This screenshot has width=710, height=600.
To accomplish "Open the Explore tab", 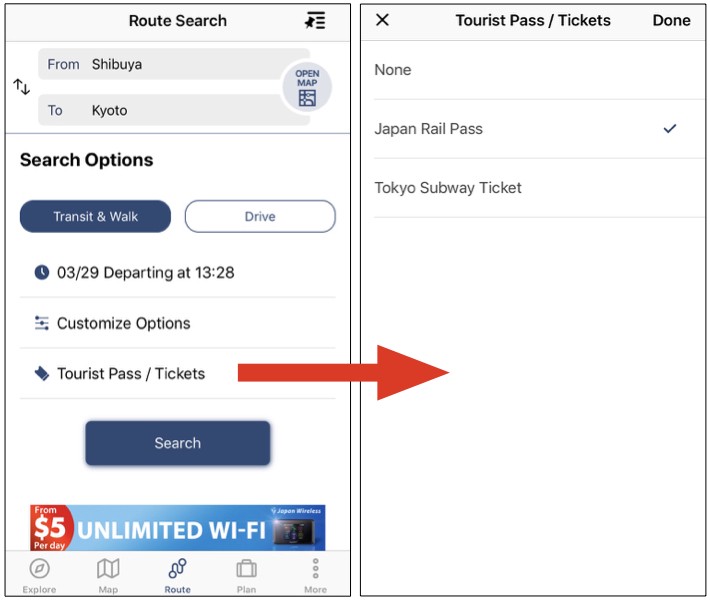I will coord(39,575).
